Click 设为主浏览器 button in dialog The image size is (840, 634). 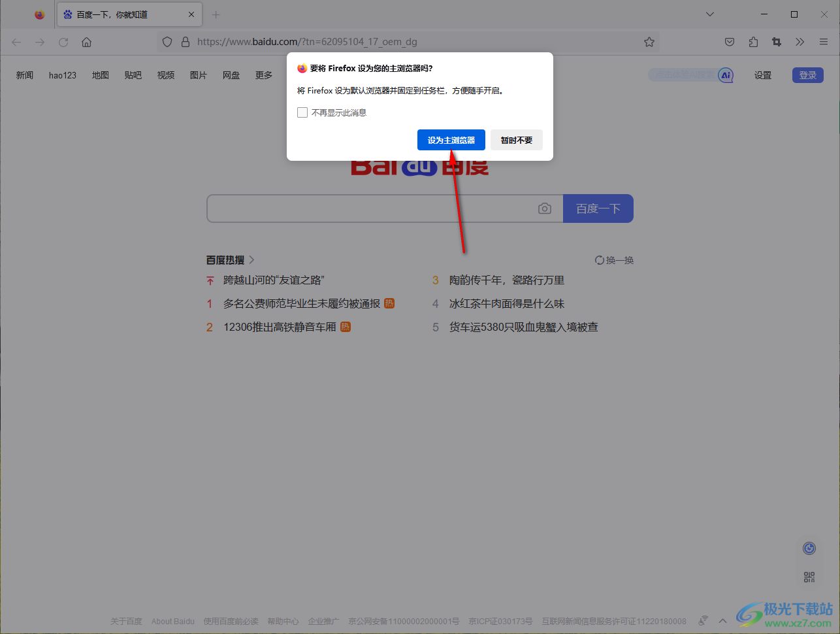click(451, 140)
